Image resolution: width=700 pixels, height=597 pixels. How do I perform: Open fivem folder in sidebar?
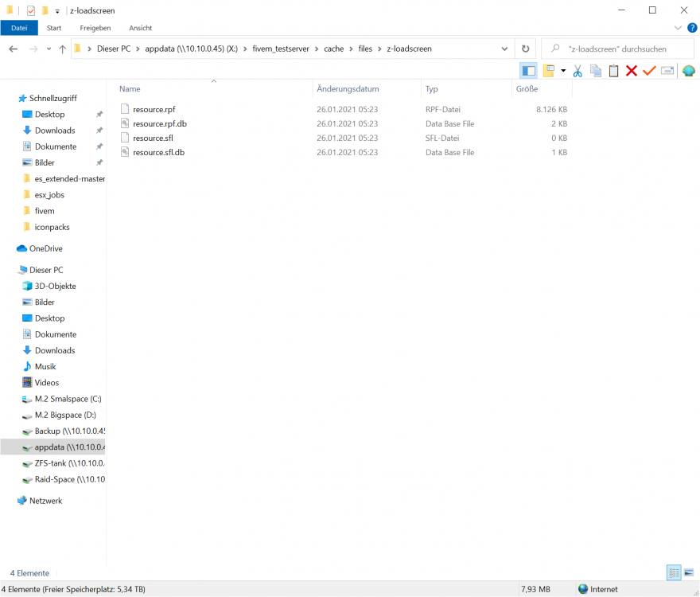click(45, 211)
